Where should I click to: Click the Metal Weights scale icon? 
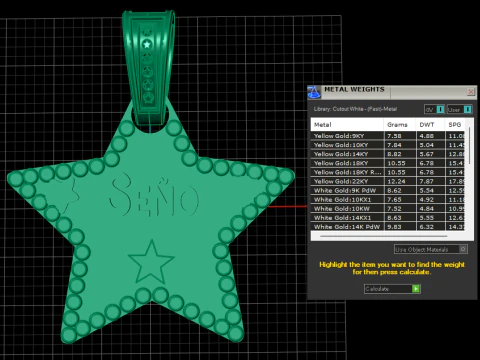coord(314,92)
